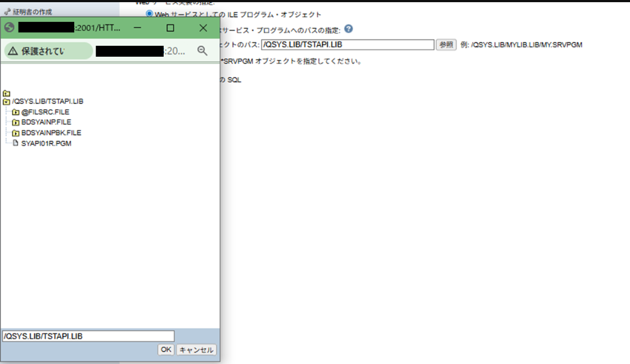
Task: Select BDSYAINPBK.FILE in the tree
Action: point(51,133)
